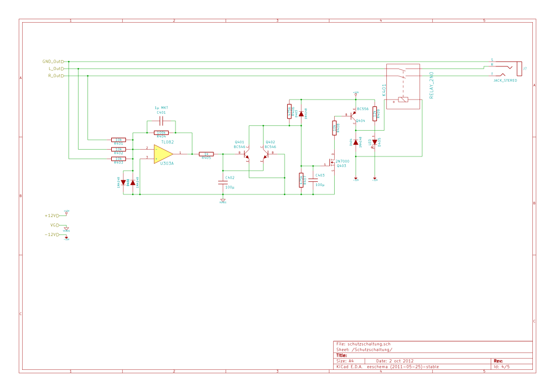This screenshot has height=392, width=555.
Task: Select resistor R401 (10k)
Action: pos(118,140)
